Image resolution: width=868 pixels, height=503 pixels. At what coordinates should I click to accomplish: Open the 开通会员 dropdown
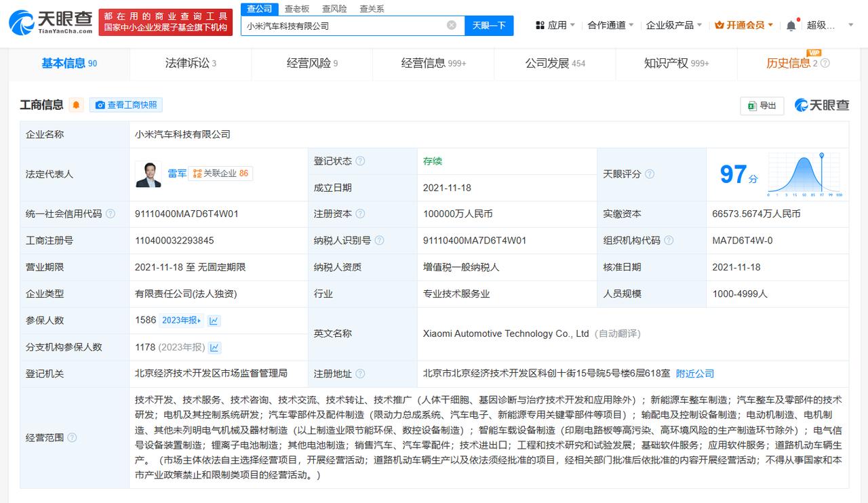745,25
